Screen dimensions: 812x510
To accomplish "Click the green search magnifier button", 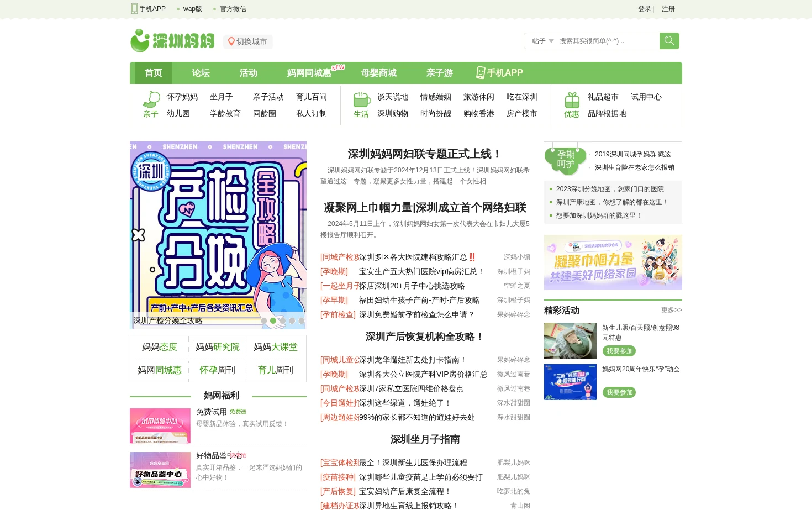I will 669,41.
